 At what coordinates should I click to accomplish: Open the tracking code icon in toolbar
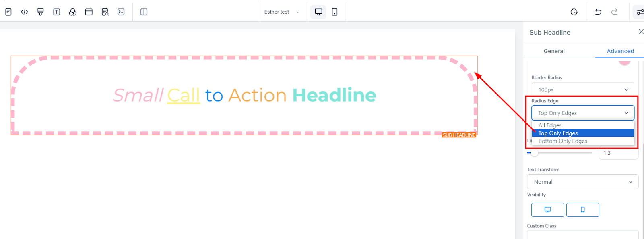point(25,12)
